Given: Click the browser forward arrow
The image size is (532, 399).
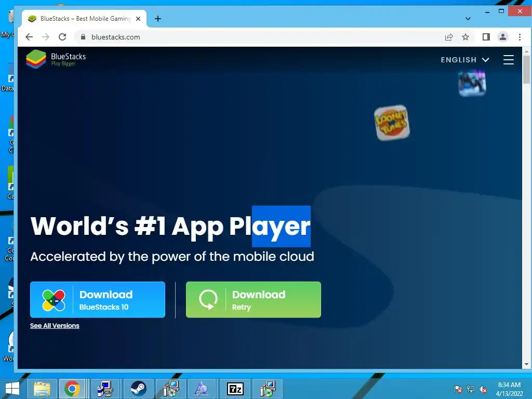Looking at the screenshot, I should click(46, 37).
